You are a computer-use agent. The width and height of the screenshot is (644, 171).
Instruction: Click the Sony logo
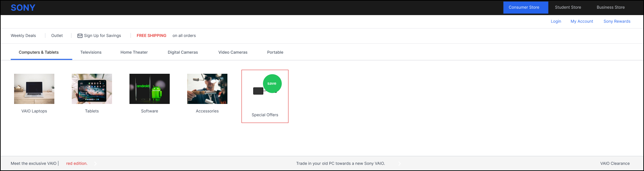click(x=23, y=8)
